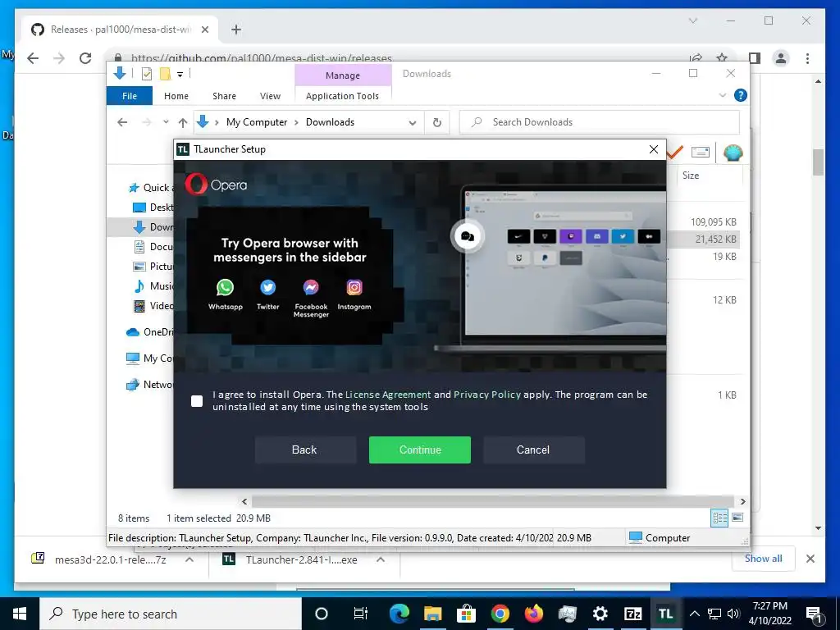Click the chat bubble icon on the laptop image
The image size is (840, 630).
pos(467,236)
